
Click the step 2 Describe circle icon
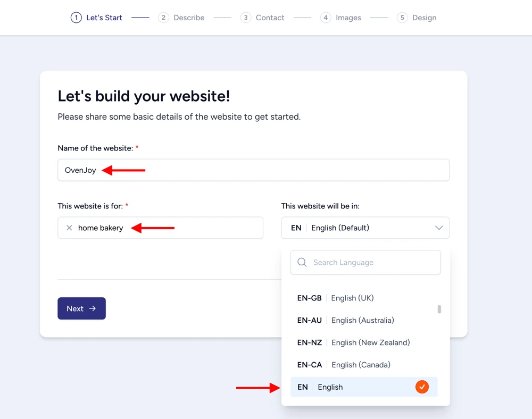click(163, 18)
